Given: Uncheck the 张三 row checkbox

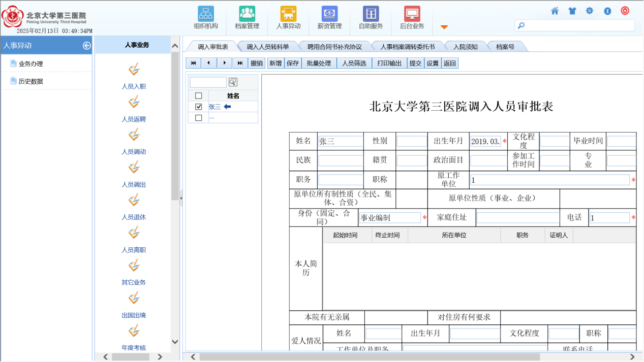Looking at the screenshot, I should (199, 107).
